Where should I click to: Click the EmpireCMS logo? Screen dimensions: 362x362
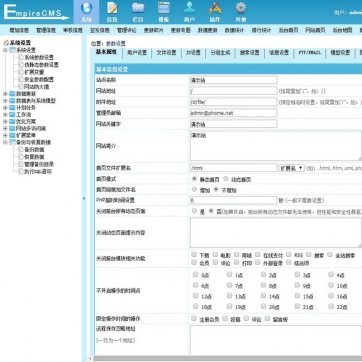(35, 12)
